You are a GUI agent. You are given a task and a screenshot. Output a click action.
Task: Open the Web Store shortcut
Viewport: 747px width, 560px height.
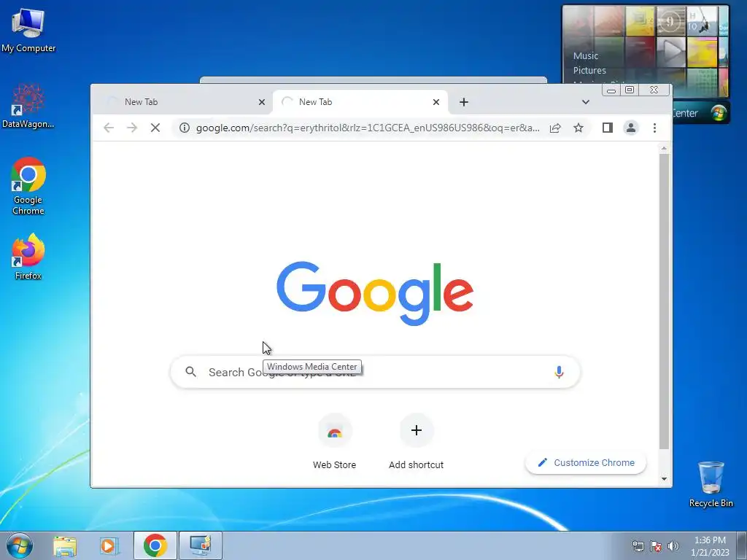click(x=334, y=442)
